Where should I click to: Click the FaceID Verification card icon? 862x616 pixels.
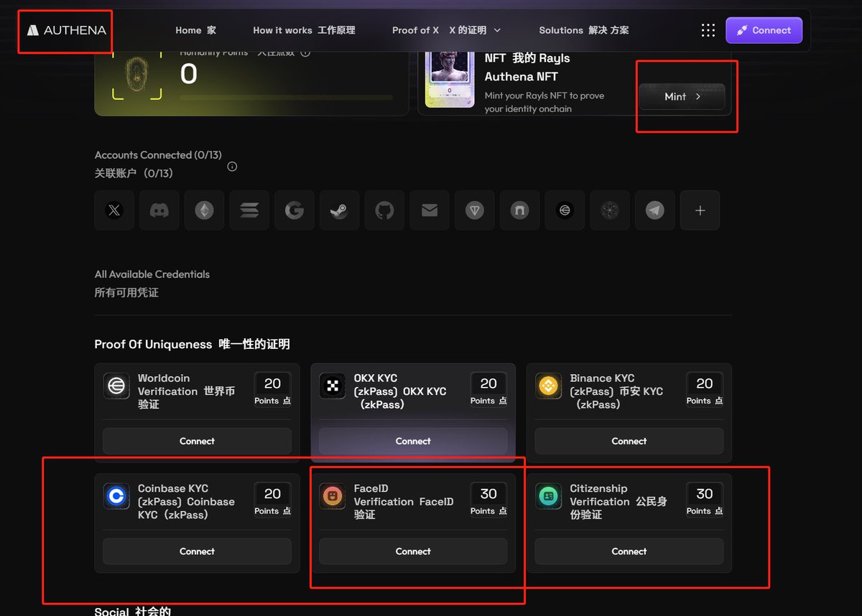pos(333,495)
